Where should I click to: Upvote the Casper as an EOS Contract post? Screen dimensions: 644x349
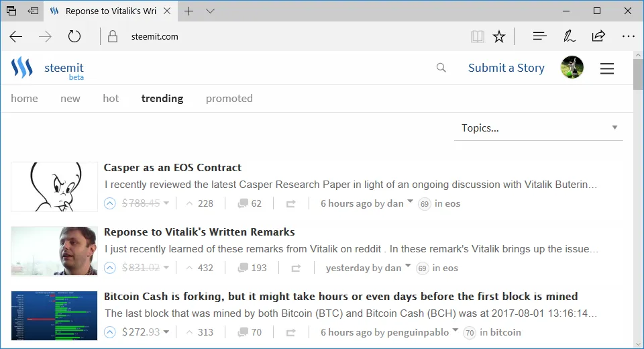point(109,203)
